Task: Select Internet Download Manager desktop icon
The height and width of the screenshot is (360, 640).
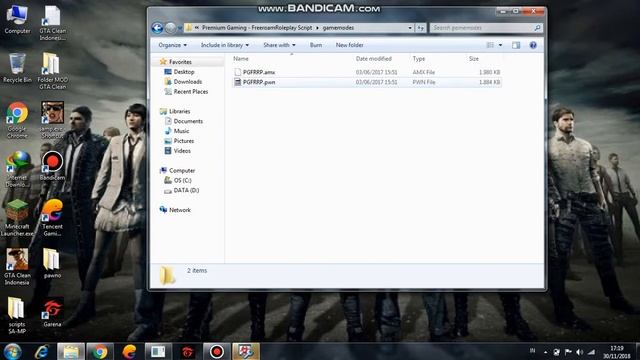Action: coord(17,169)
